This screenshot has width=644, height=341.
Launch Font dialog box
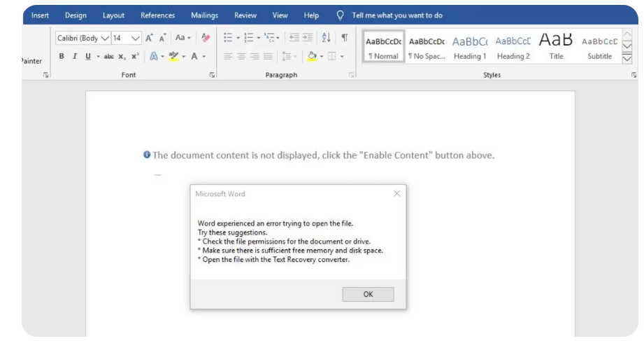(212, 75)
